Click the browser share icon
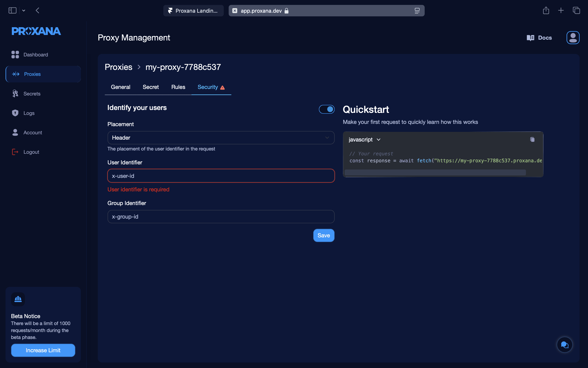The height and width of the screenshot is (368, 588). [x=546, y=10]
